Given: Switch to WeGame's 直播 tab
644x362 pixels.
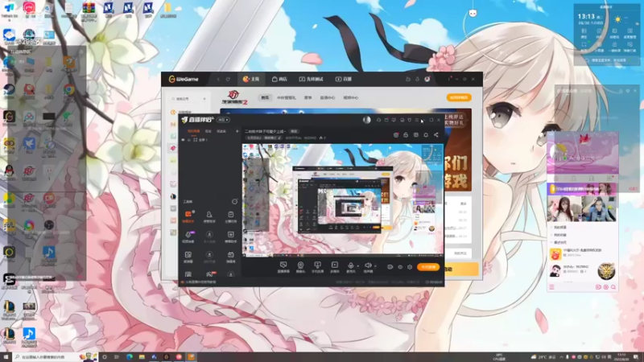Looking at the screenshot, I should pos(344,79).
